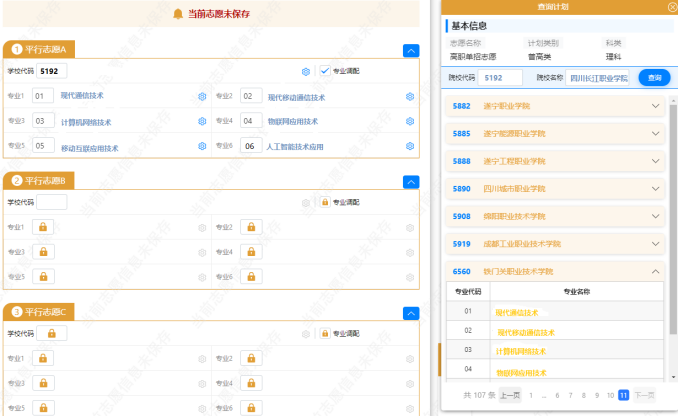The width and height of the screenshot is (679, 416).
Task: Click the bell icon next to 当前志愿未保存
Action: coord(178,13)
